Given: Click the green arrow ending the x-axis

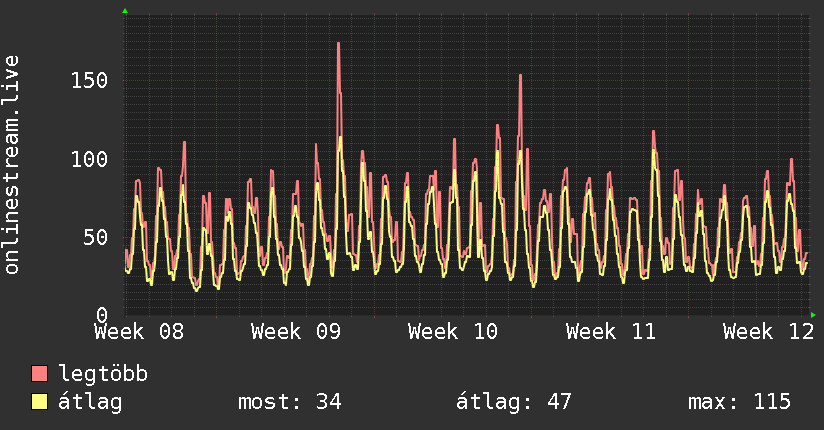Looking at the screenshot, I should tap(813, 315).
